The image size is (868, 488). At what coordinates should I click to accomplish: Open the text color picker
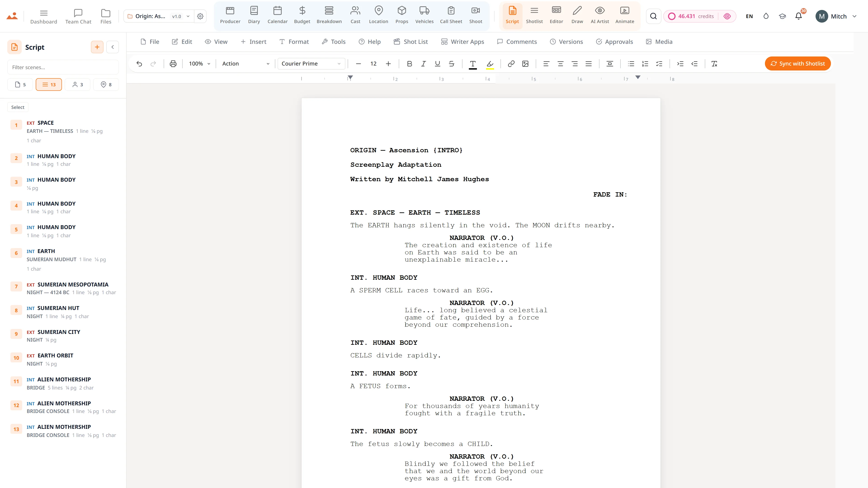(x=473, y=64)
